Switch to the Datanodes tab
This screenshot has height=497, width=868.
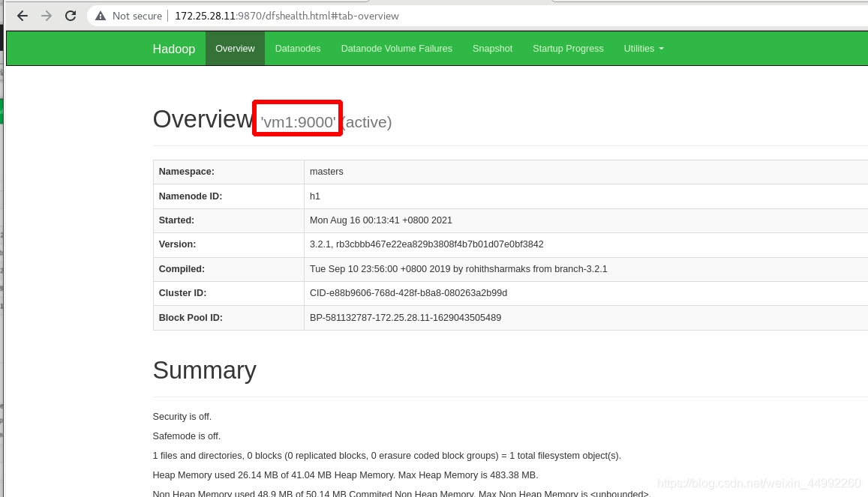tap(298, 49)
